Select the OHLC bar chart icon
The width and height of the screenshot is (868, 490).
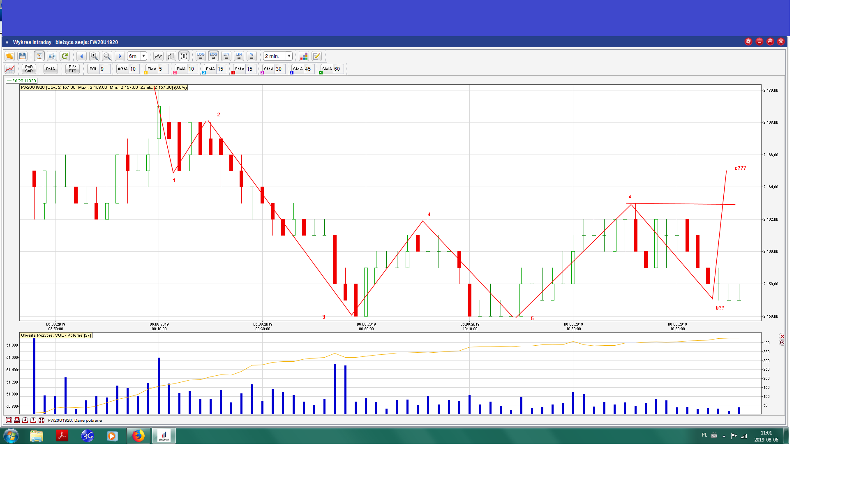point(171,56)
